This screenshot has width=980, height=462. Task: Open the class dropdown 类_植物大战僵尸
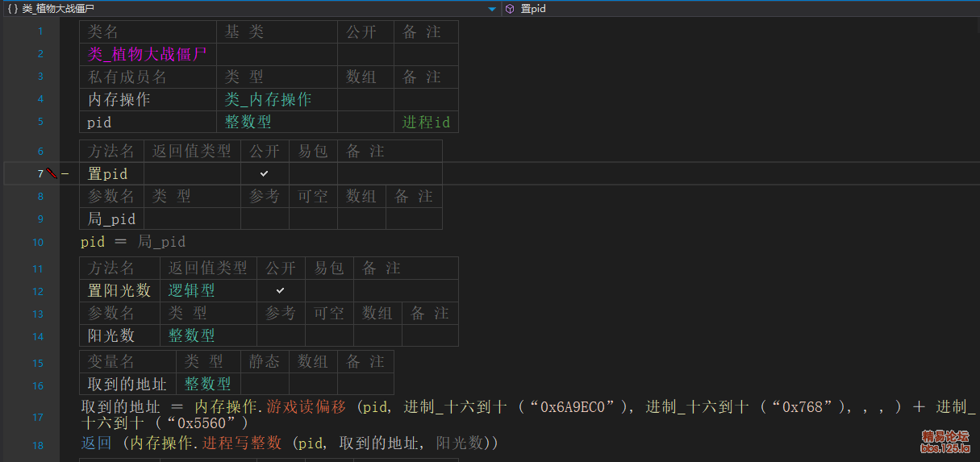[x=250, y=8]
